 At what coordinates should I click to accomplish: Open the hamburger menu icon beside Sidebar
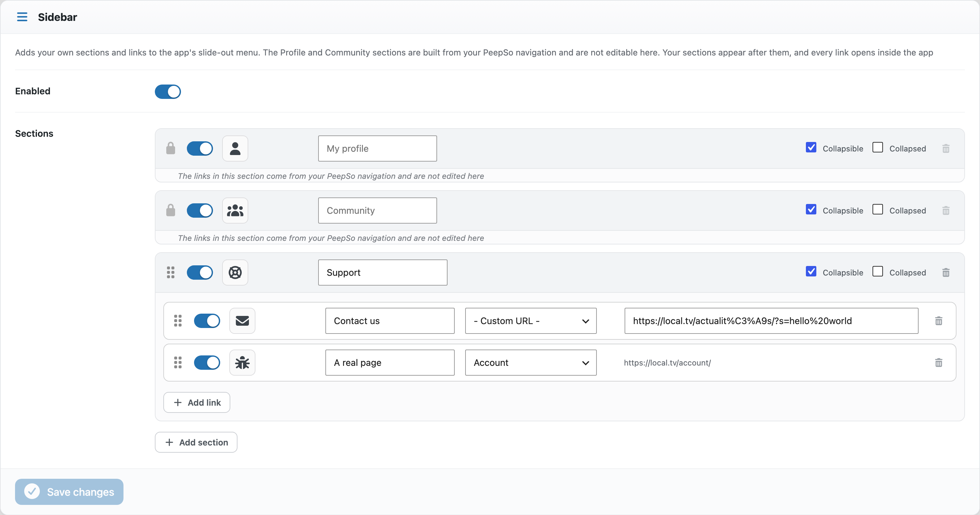click(22, 17)
